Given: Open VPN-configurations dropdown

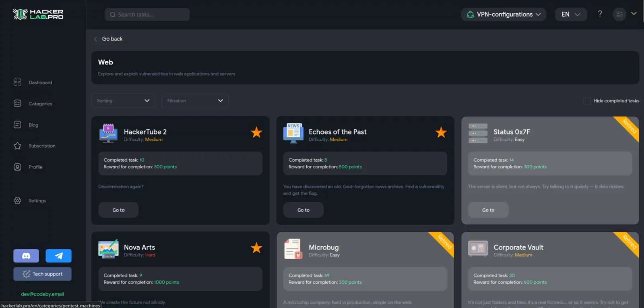Looking at the screenshot, I should pyautogui.click(x=504, y=15).
